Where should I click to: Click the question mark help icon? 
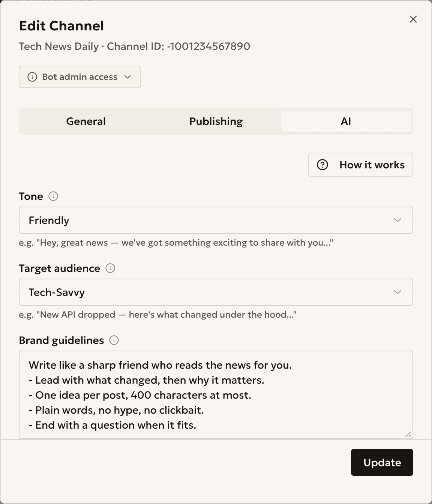[322, 165]
